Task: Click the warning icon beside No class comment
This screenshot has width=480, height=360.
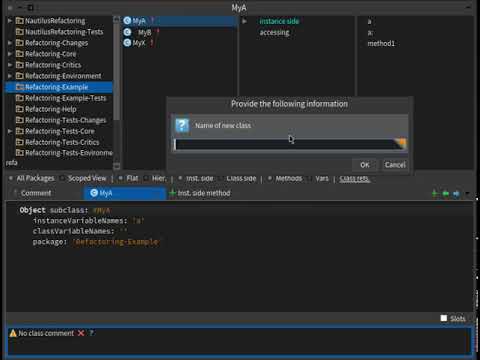Action: coord(13,333)
